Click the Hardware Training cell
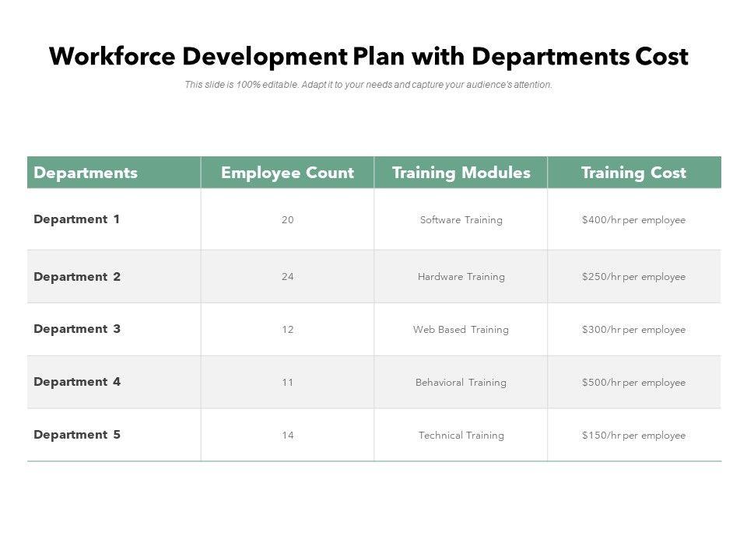 pos(461,277)
